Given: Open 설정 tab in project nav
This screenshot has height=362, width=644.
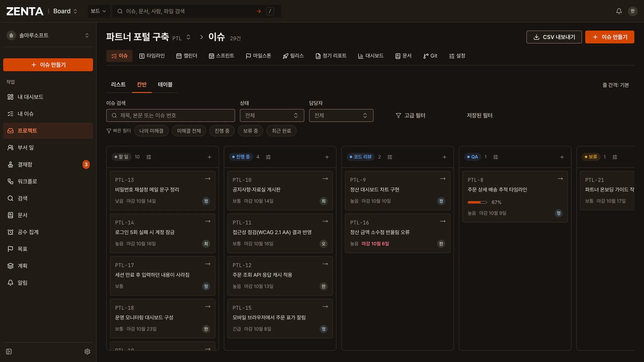Looking at the screenshot, I should (x=457, y=56).
